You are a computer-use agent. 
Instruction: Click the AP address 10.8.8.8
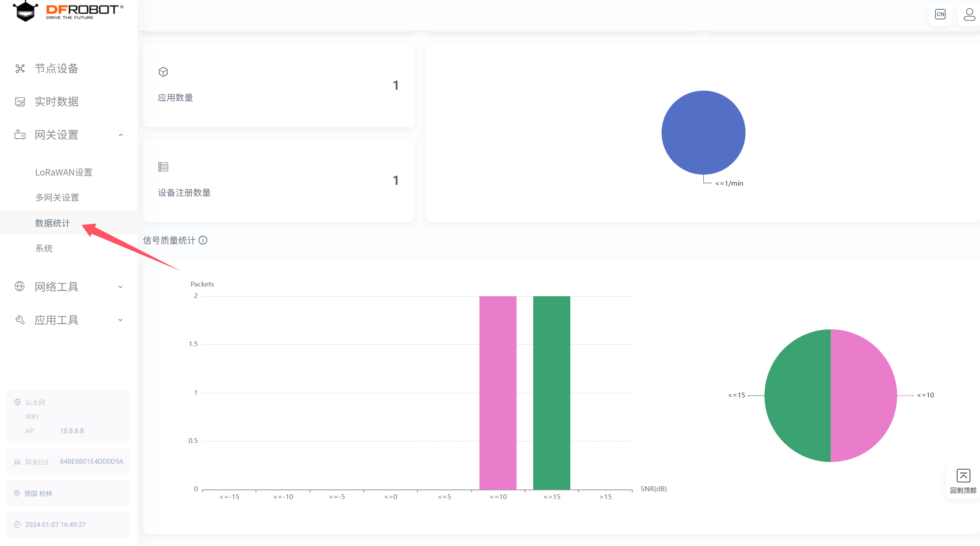pyautogui.click(x=72, y=431)
